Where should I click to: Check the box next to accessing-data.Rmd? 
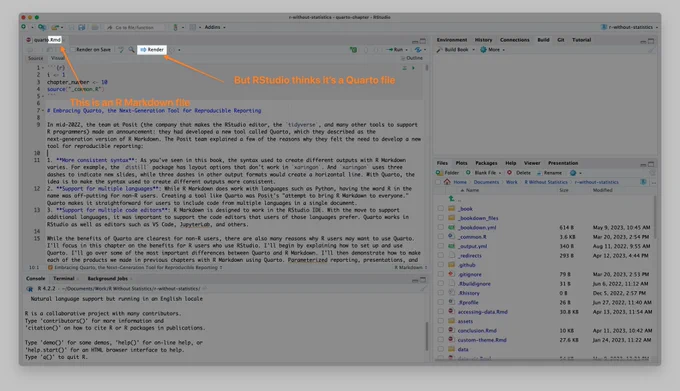[x=441, y=312]
